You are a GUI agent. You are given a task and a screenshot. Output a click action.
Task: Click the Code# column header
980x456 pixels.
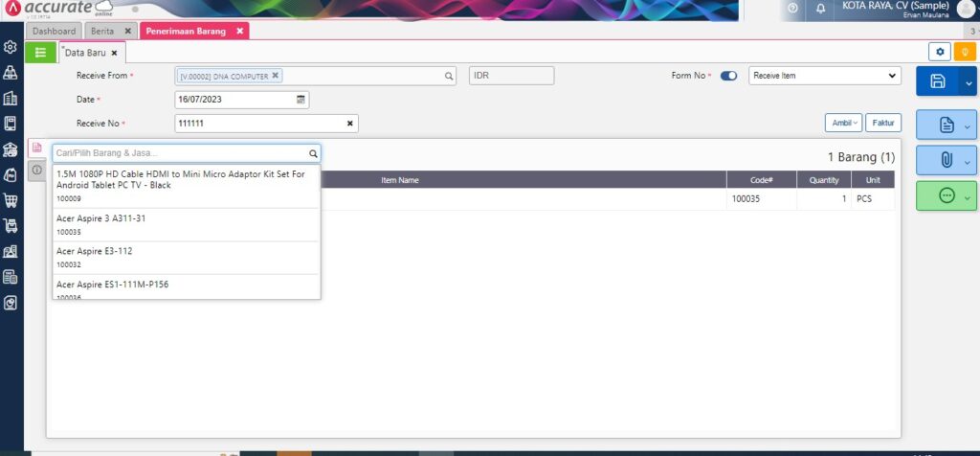point(761,180)
